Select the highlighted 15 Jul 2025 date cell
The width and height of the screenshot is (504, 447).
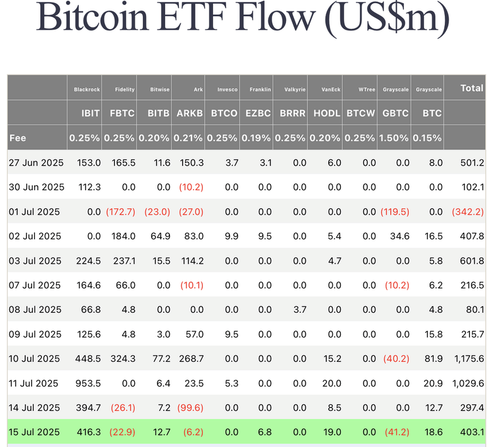click(35, 432)
